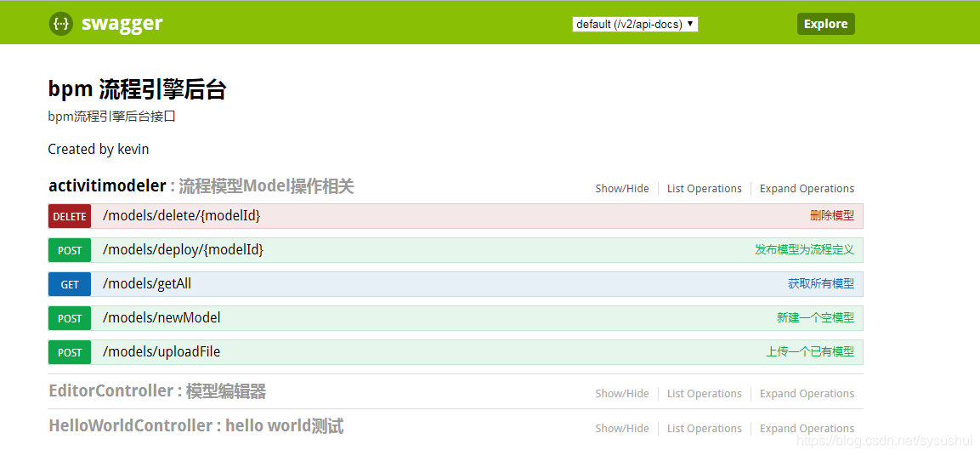980x456 pixels.
Task: Expand the HelloWorldController section heading
Action: click(x=195, y=426)
